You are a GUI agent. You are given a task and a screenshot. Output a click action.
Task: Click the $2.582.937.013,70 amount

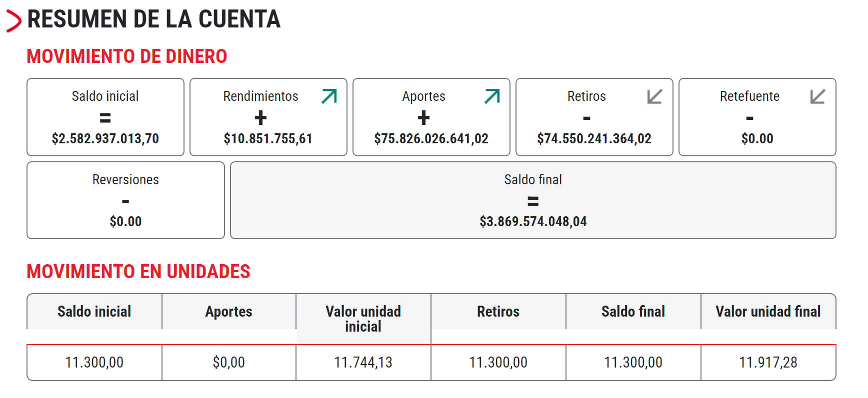coord(105,138)
